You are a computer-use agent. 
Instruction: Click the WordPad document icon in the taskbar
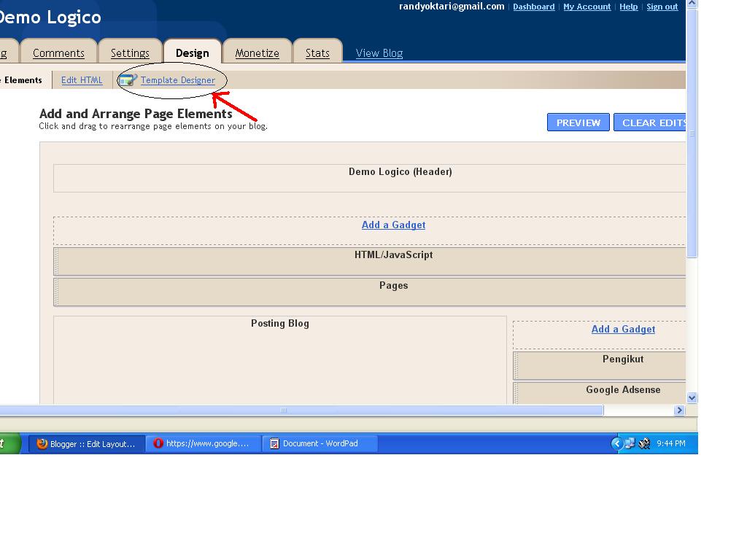pos(274,443)
